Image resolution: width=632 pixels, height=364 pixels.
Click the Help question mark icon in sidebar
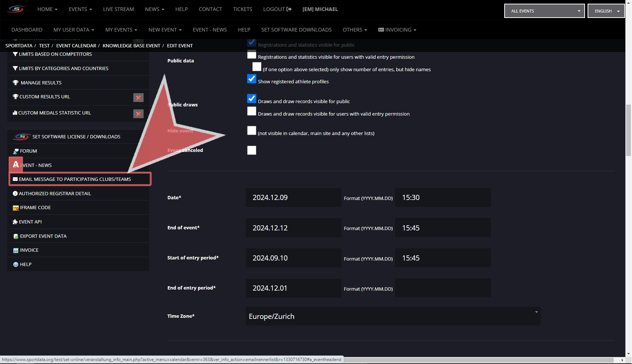click(16, 264)
